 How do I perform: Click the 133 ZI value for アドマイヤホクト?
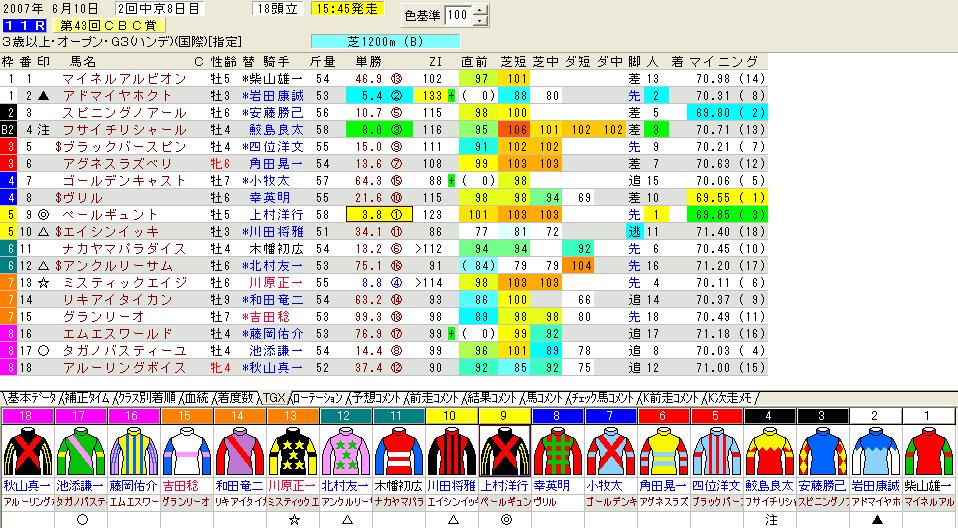(x=433, y=96)
